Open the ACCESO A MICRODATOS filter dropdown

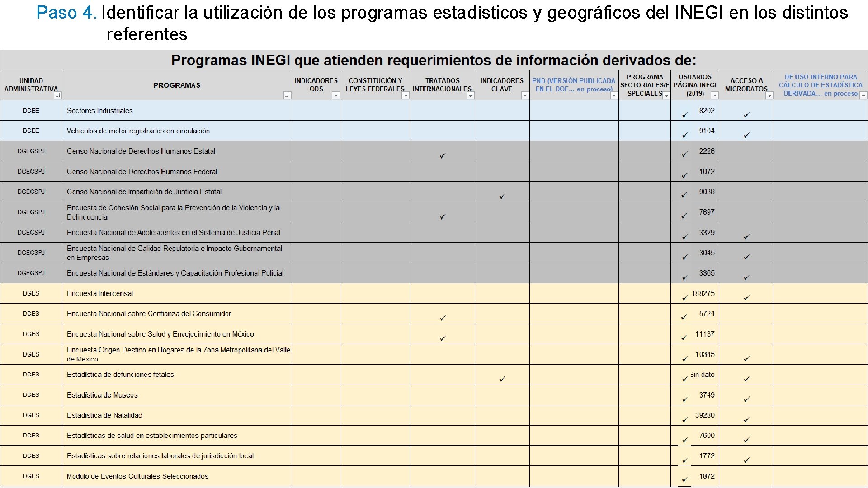tap(769, 95)
